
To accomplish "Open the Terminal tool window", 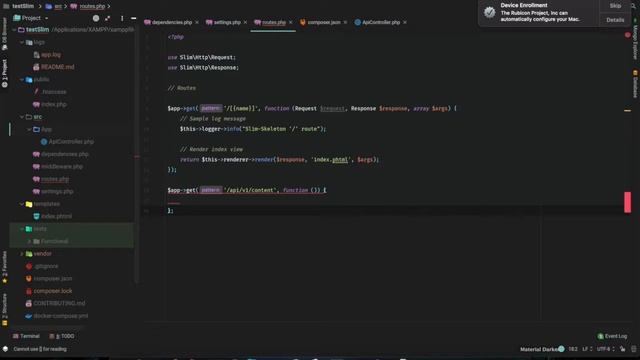I will click(x=26, y=336).
